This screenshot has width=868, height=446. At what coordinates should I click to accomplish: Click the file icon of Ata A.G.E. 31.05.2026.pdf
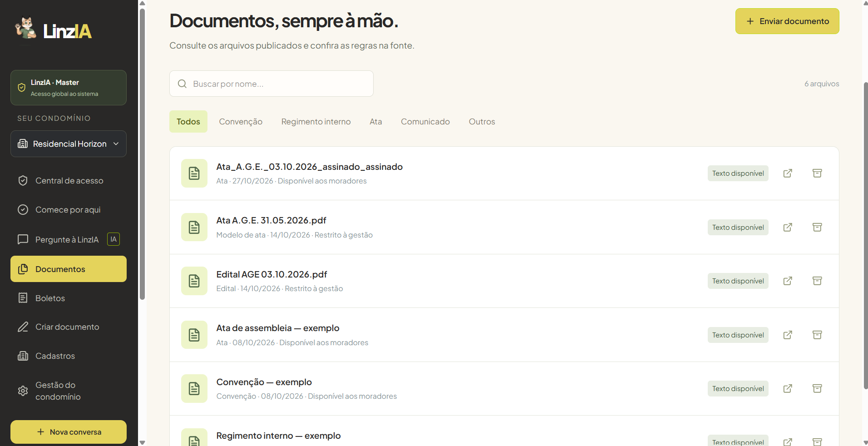coord(194,227)
